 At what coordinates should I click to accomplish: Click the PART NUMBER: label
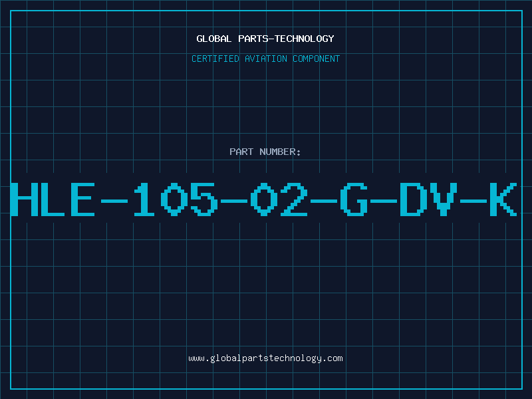[x=265, y=152]
